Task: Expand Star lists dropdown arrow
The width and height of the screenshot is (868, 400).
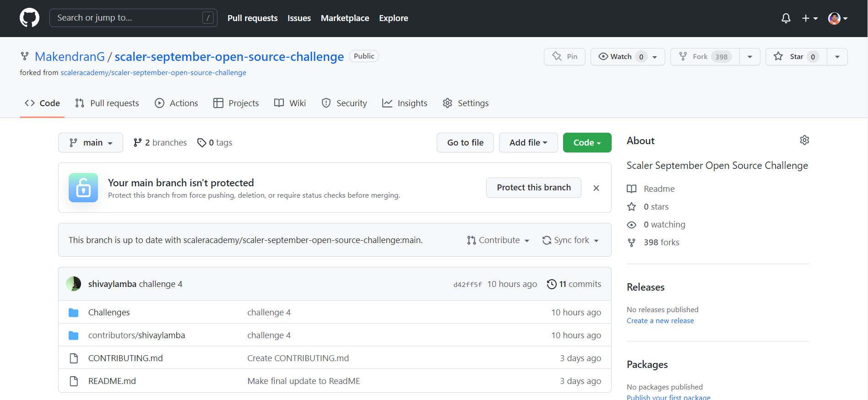Action: click(837, 57)
